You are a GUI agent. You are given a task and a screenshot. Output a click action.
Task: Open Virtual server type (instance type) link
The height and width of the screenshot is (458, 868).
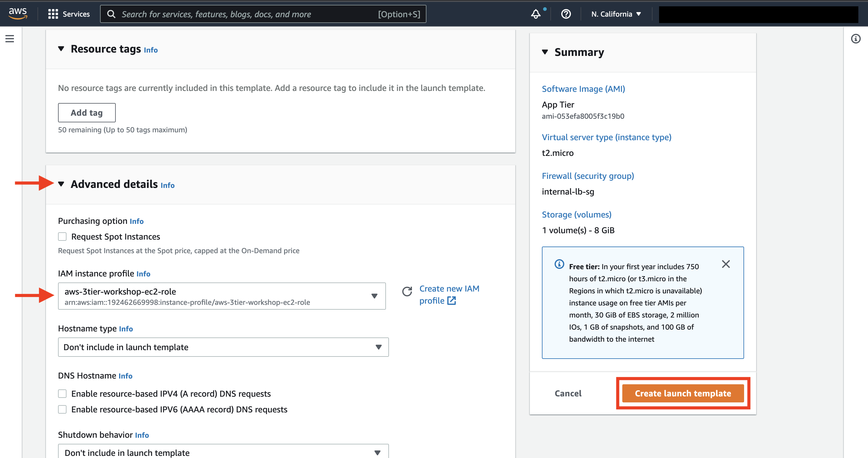point(607,137)
